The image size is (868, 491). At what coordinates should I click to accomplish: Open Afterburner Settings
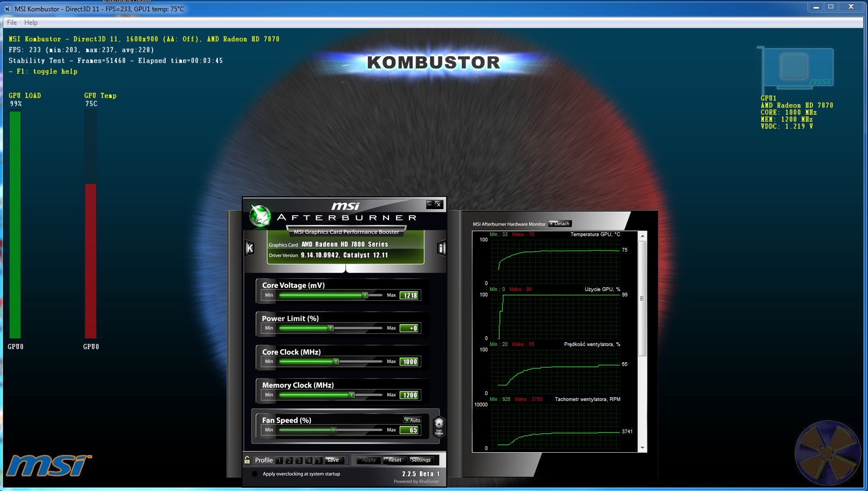(x=421, y=460)
